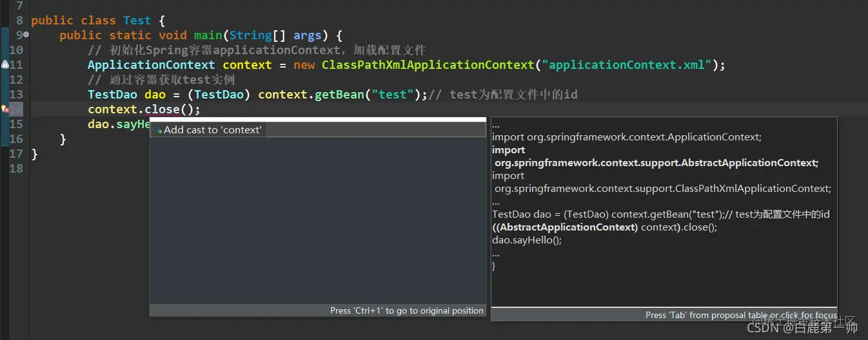The height and width of the screenshot is (340, 868).
Task: Click line number 8 in gutter
Action: click(19, 21)
